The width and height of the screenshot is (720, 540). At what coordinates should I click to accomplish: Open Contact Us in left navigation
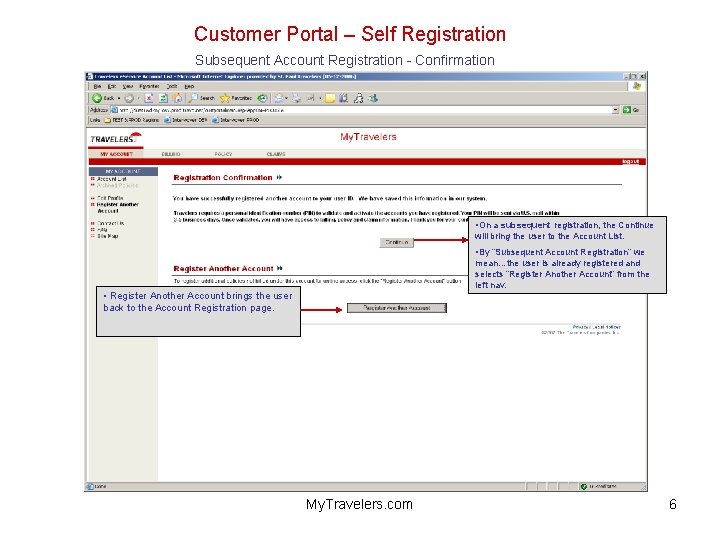tap(110, 223)
